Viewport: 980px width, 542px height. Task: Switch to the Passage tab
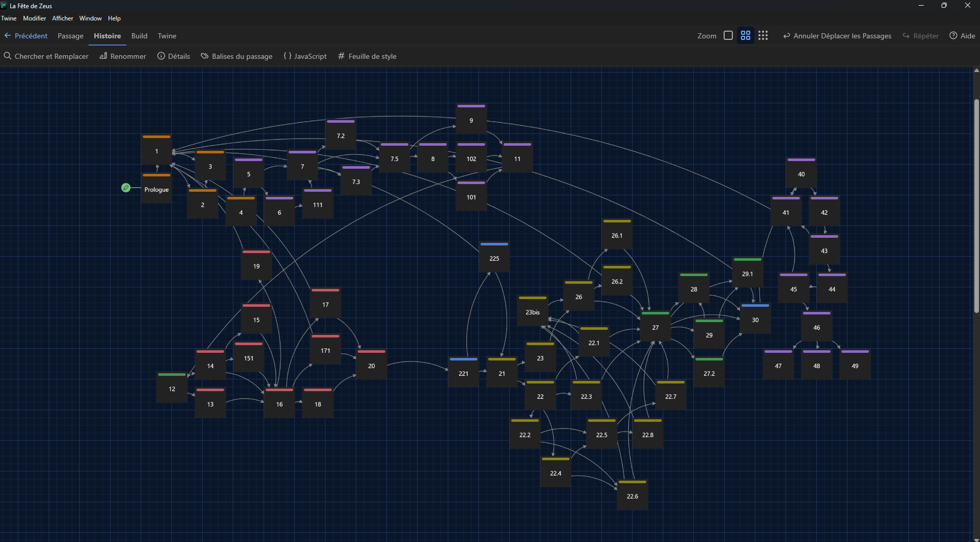pyautogui.click(x=71, y=36)
